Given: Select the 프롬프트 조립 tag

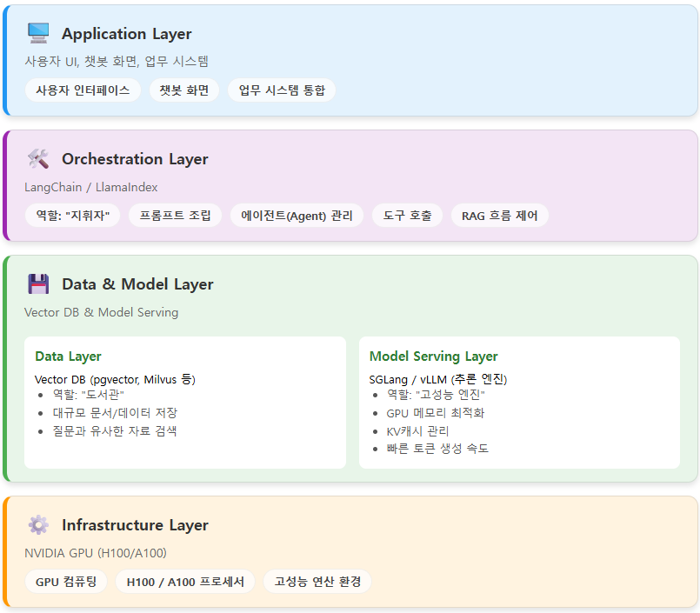Looking at the screenshot, I should (176, 216).
